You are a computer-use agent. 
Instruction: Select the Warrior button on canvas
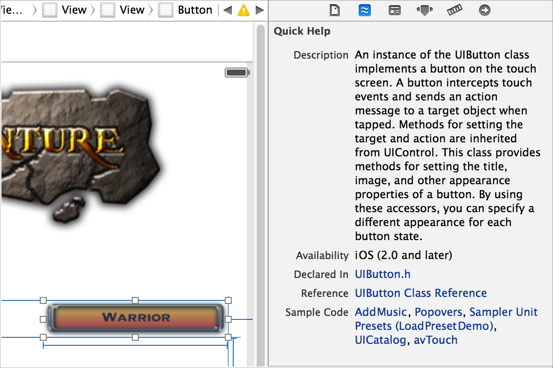136,318
